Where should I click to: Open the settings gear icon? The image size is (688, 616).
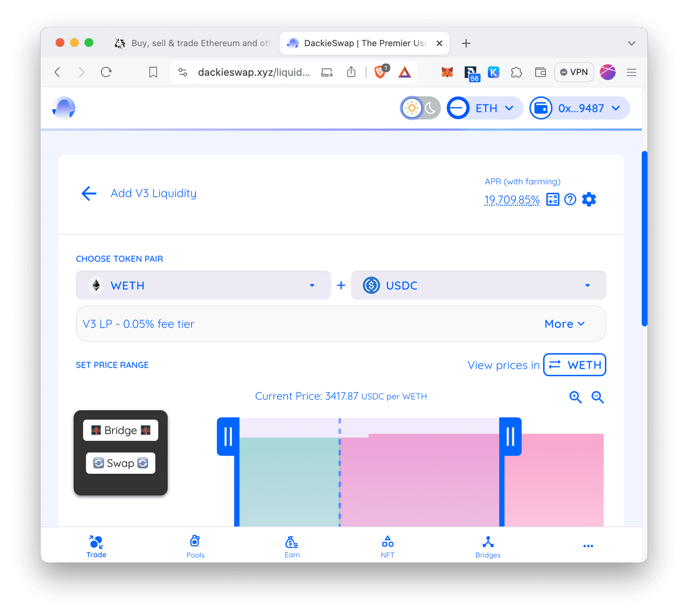[x=589, y=200]
